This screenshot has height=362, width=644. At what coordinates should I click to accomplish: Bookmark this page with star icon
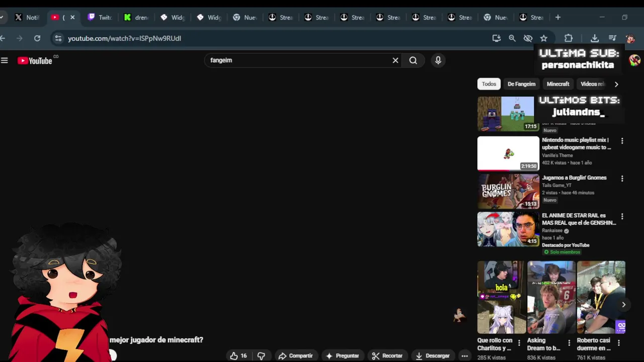click(544, 38)
